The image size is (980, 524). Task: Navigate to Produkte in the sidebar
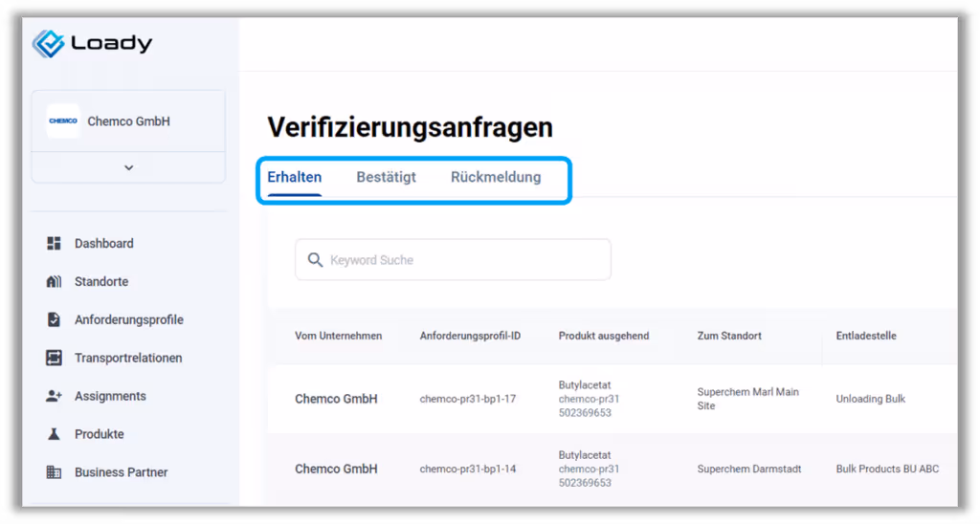(99, 433)
